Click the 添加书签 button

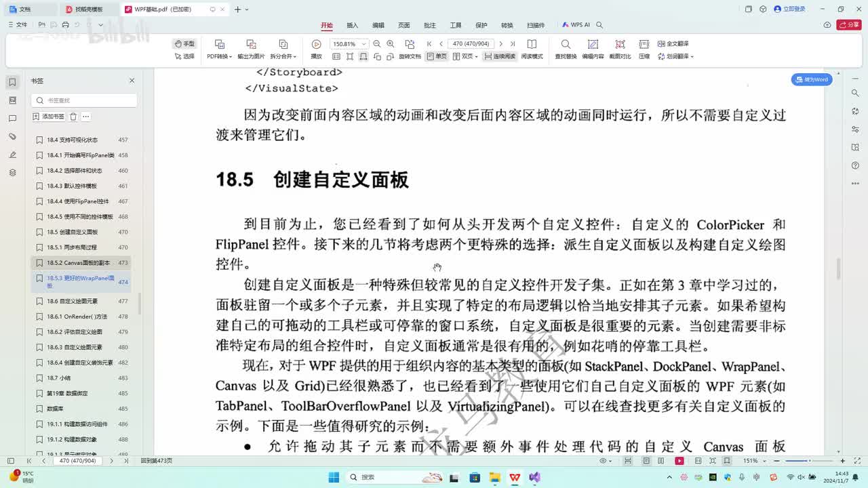point(48,117)
